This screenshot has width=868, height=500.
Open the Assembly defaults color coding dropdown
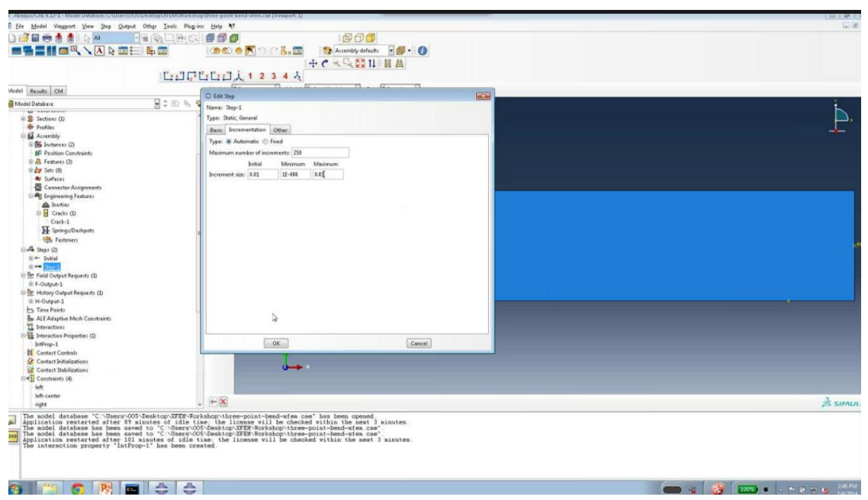pyautogui.click(x=391, y=52)
